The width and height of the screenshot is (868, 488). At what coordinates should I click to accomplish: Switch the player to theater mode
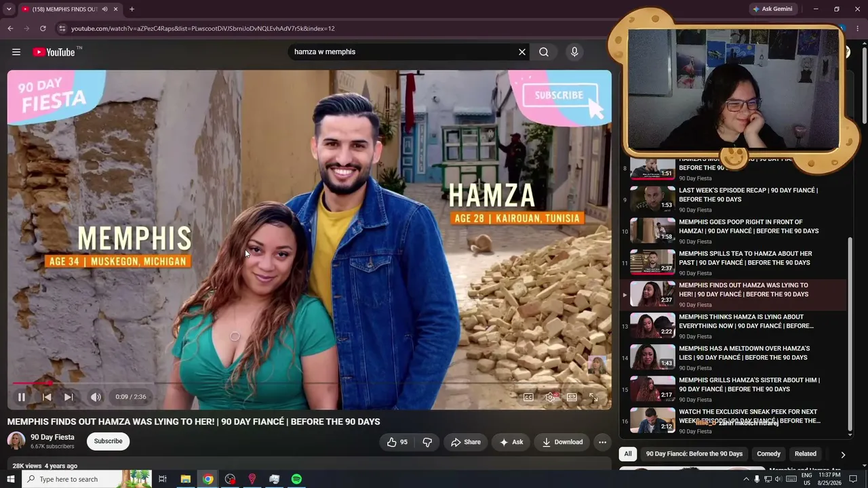coord(572,397)
